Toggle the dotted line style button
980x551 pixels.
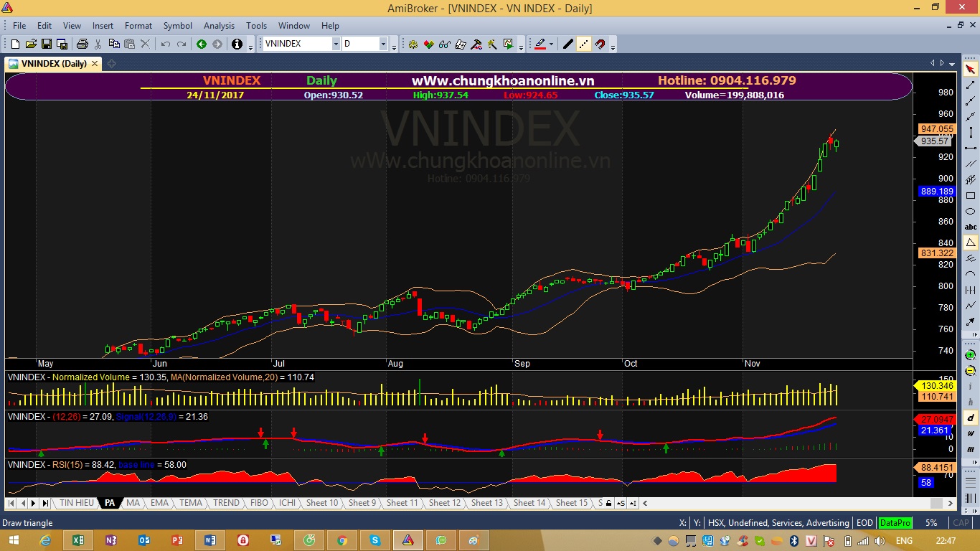(584, 44)
